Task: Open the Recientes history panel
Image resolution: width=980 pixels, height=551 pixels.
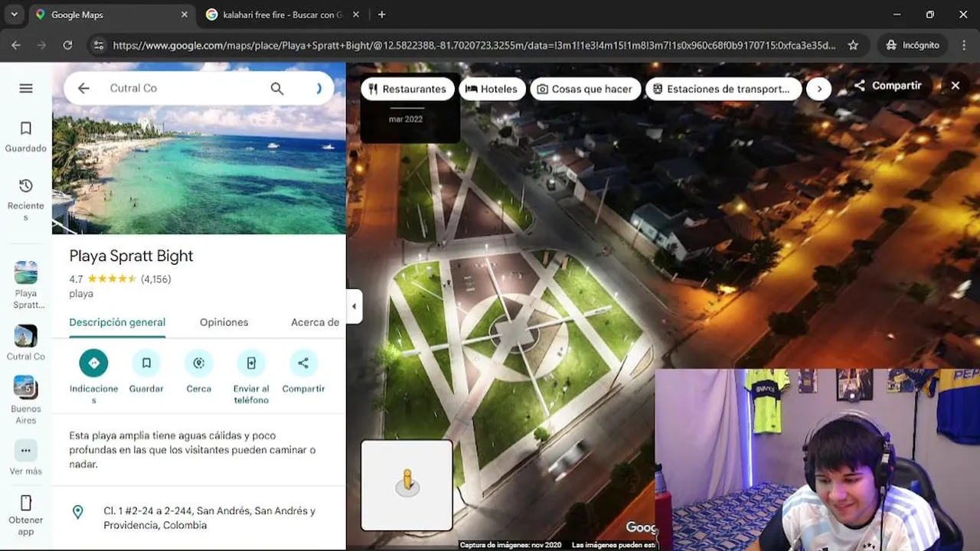Action: point(26,200)
